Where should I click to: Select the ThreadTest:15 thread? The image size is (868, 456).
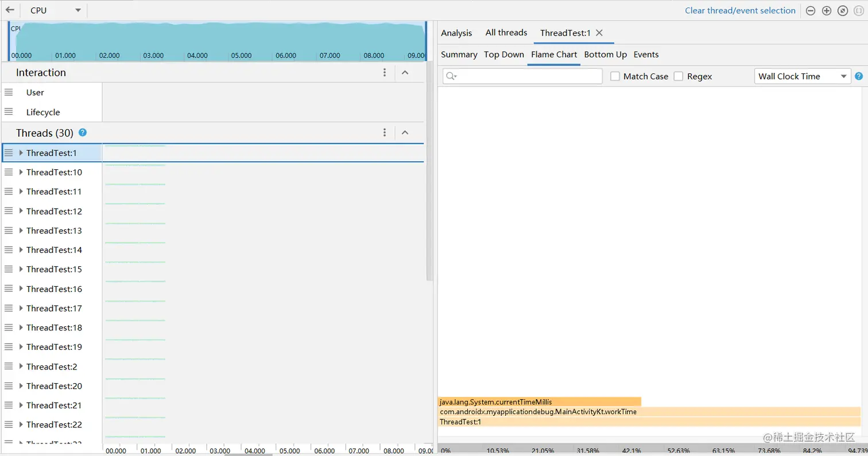pyautogui.click(x=54, y=269)
